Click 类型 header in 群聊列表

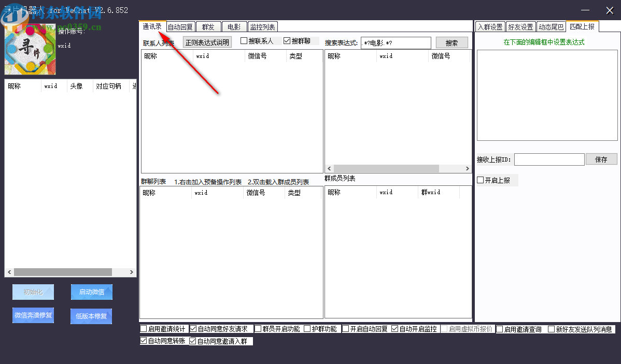(x=302, y=193)
